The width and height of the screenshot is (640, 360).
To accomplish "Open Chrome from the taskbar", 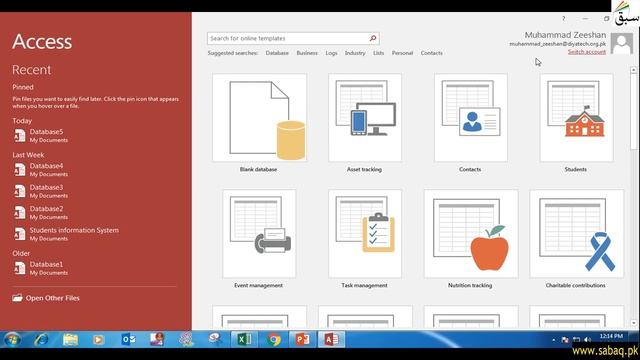I will (274, 339).
